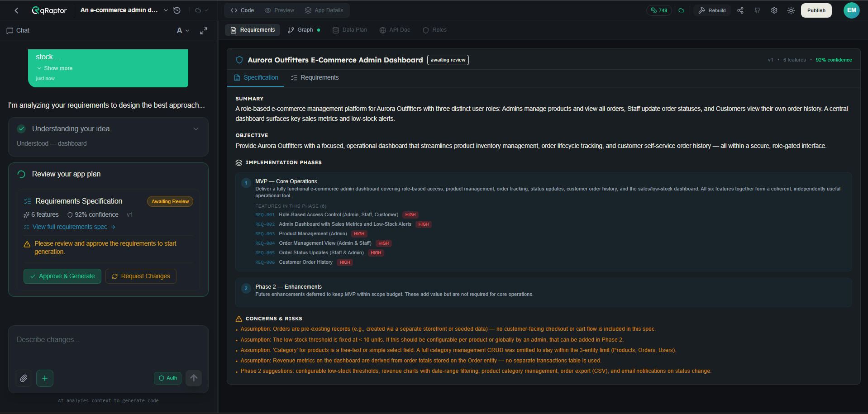This screenshot has width=868, height=414.
Task: Click Approve & Generate
Action: 62,276
